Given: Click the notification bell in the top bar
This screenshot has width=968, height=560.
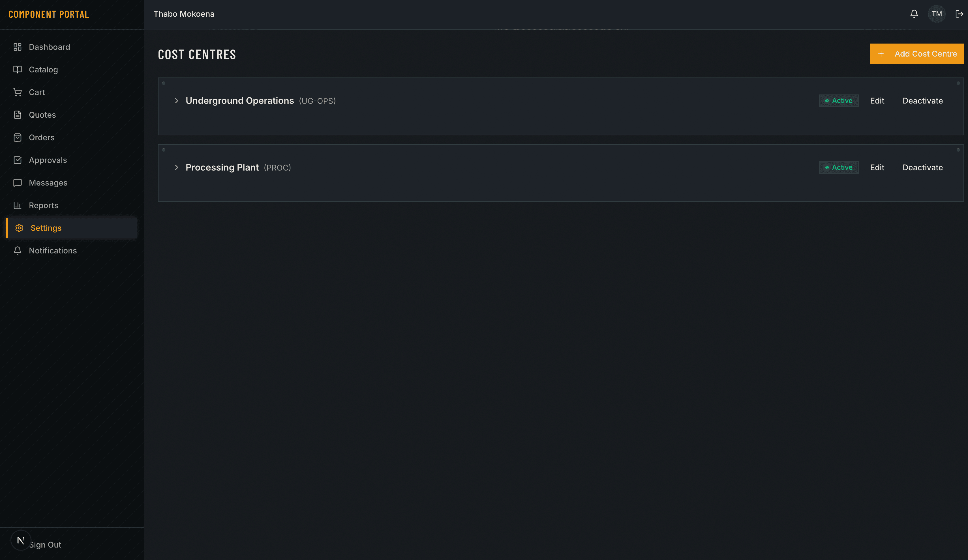Looking at the screenshot, I should click(914, 14).
